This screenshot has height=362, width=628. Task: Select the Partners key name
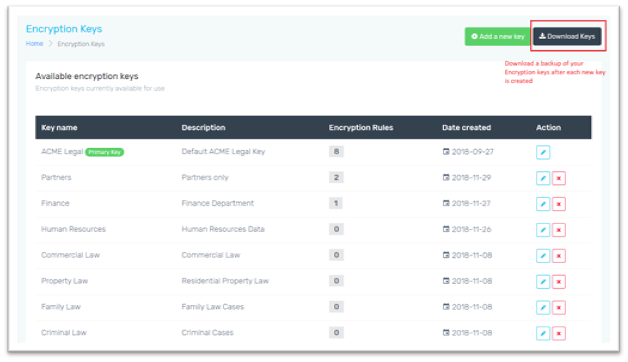(x=56, y=177)
